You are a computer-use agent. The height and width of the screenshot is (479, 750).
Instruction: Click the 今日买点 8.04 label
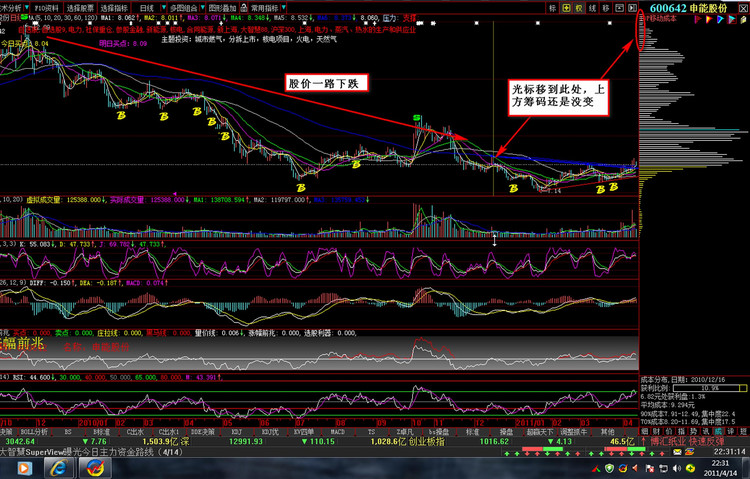click(25, 44)
